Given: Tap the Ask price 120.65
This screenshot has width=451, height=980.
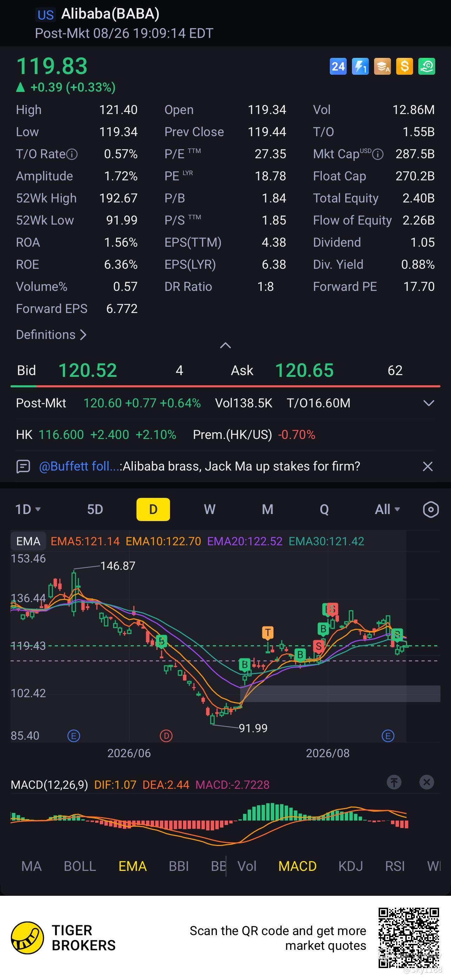Looking at the screenshot, I should coord(304,370).
